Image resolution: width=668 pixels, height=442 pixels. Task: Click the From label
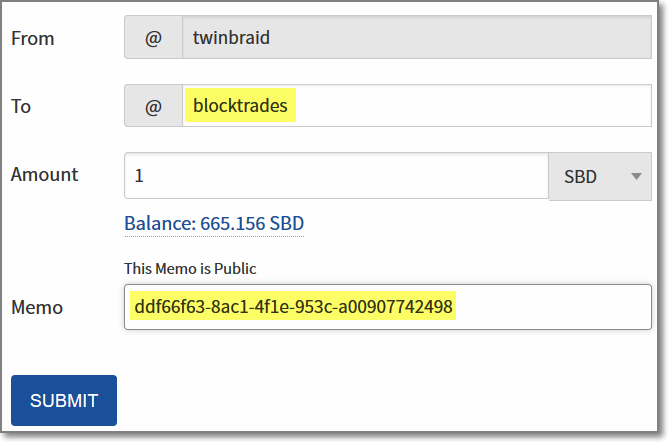pos(32,39)
